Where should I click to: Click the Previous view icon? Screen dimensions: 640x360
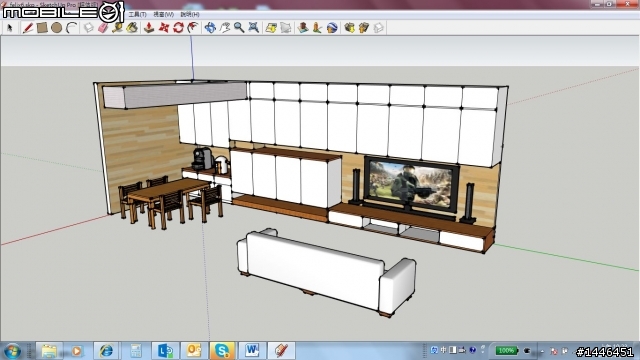pyautogui.click(x=271, y=28)
